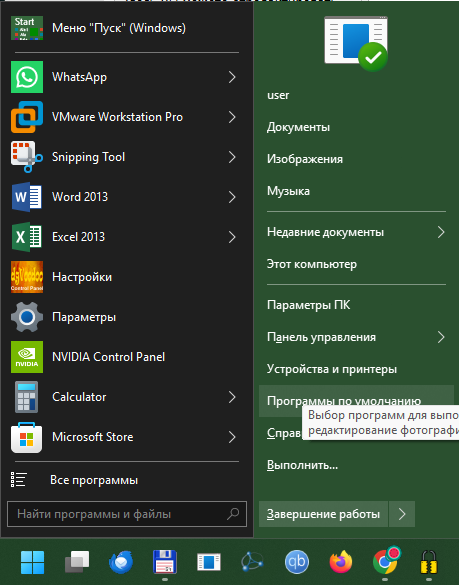
Task: Open Task View on the taskbar
Action: pos(77,562)
